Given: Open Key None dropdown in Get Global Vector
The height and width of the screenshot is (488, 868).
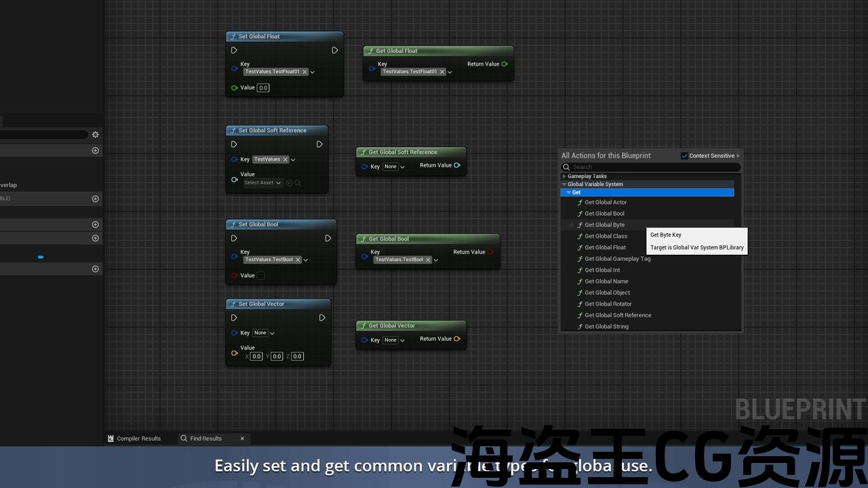Looking at the screenshot, I should (395, 340).
